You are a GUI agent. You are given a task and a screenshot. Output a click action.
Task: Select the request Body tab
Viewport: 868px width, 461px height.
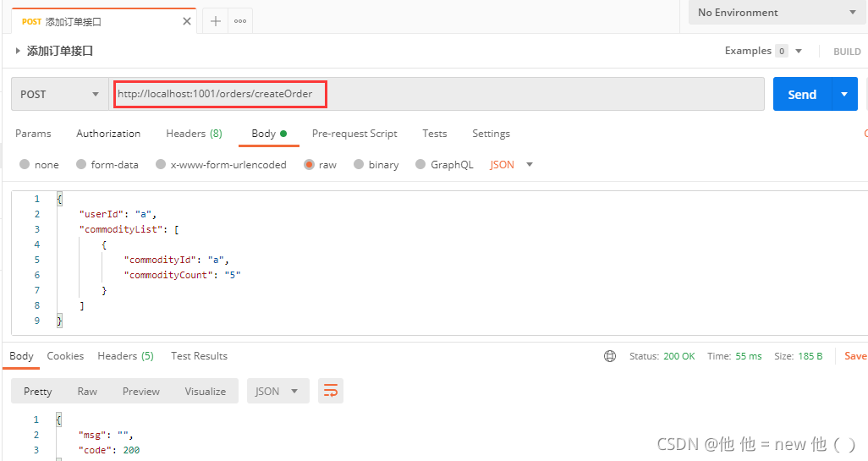pos(269,134)
